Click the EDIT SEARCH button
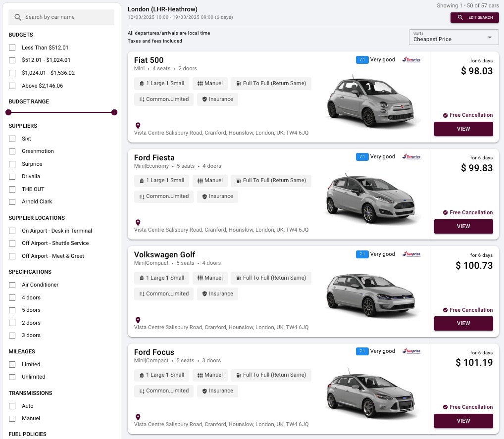The width and height of the screenshot is (504, 439). coord(474,17)
